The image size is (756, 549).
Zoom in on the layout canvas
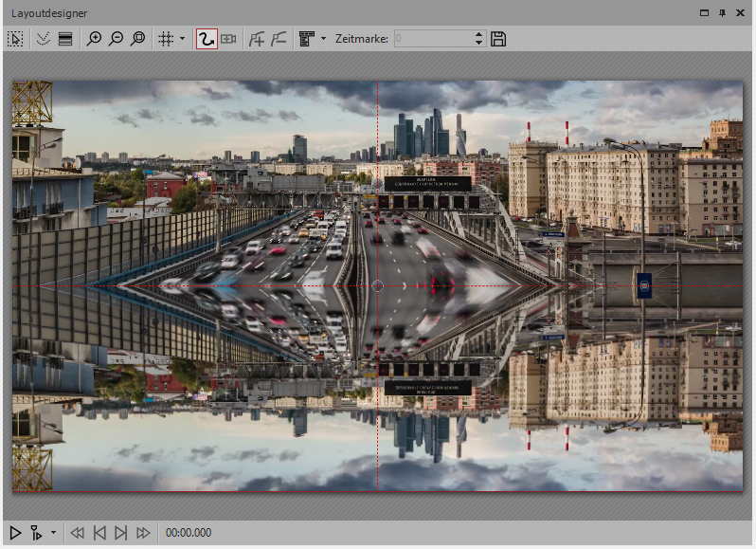pos(94,39)
